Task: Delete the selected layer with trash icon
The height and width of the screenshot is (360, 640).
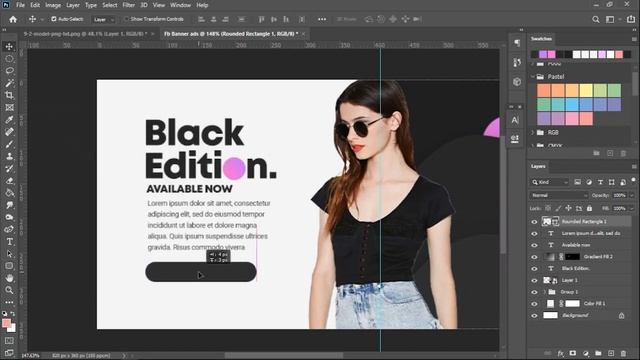Action: tap(623, 353)
